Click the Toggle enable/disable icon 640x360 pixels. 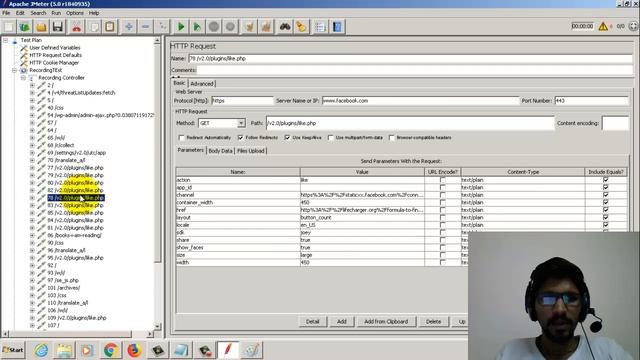[x=162, y=27]
